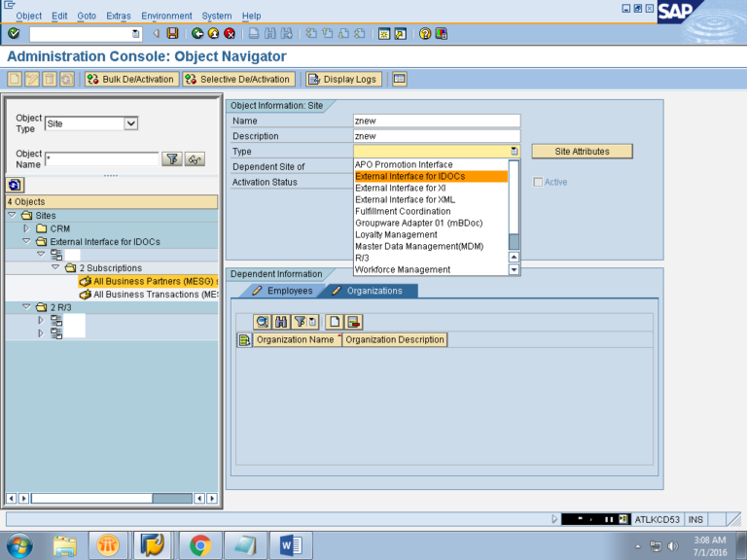
Task: Click the red Cancel icon in toolbar
Action: (x=230, y=33)
